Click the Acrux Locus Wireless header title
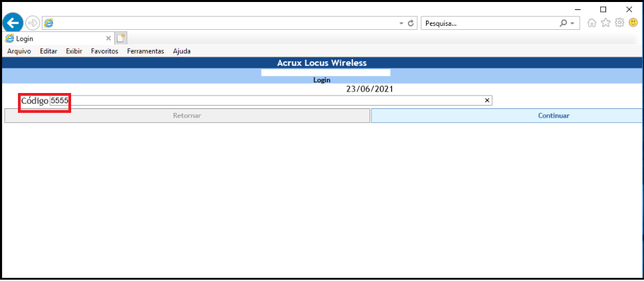Image resolution: width=644 pixels, height=281 pixels. pos(322,63)
